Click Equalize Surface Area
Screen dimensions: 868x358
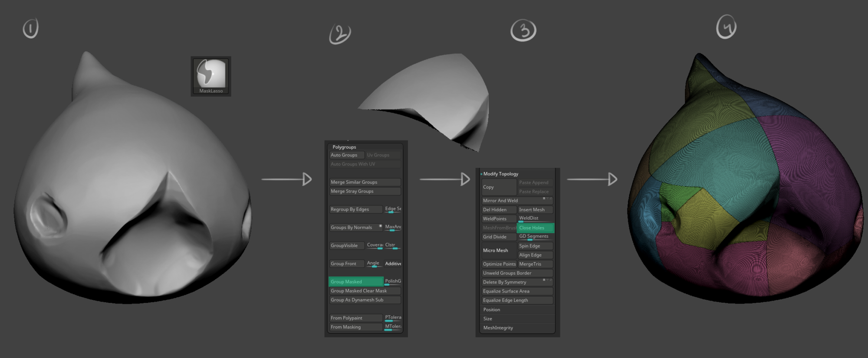517,292
